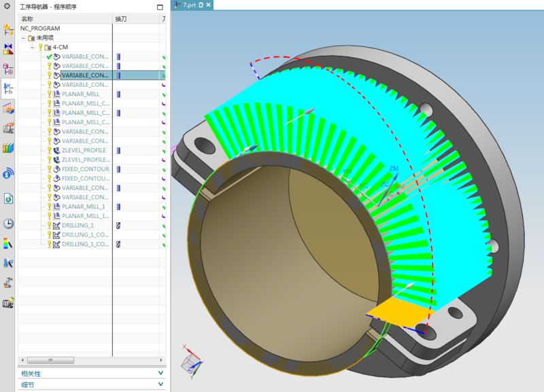The height and width of the screenshot is (392, 544).
Task: Click the navigator horizontal scrollbar thumb
Action: click(x=50, y=360)
